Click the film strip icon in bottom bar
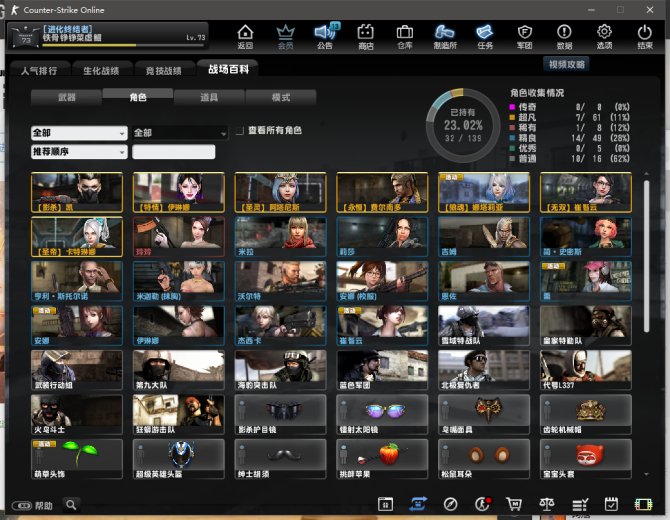Viewport: 670px width, 520px height. pyautogui.click(x=644, y=505)
